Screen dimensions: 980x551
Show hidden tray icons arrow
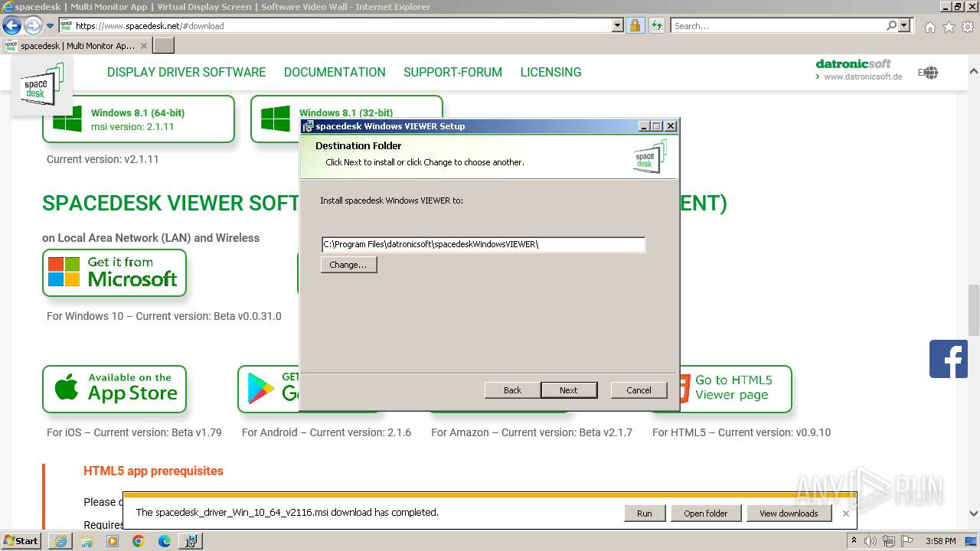854,541
